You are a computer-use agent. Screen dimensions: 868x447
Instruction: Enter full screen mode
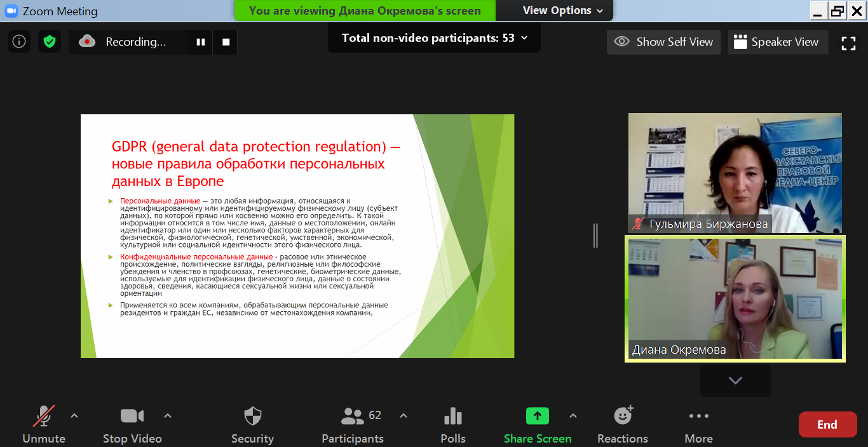[848, 43]
